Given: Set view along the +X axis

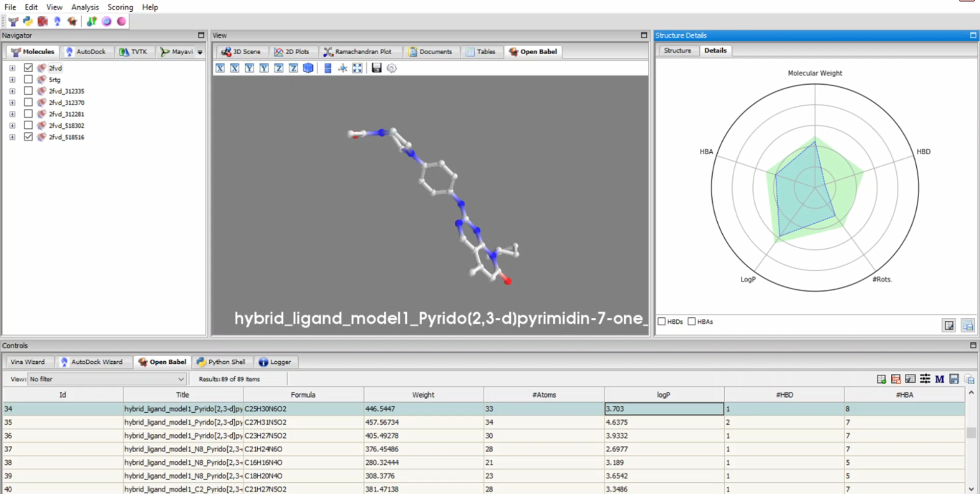Looking at the screenshot, I should pyautogui.click(x=235, y=68).
